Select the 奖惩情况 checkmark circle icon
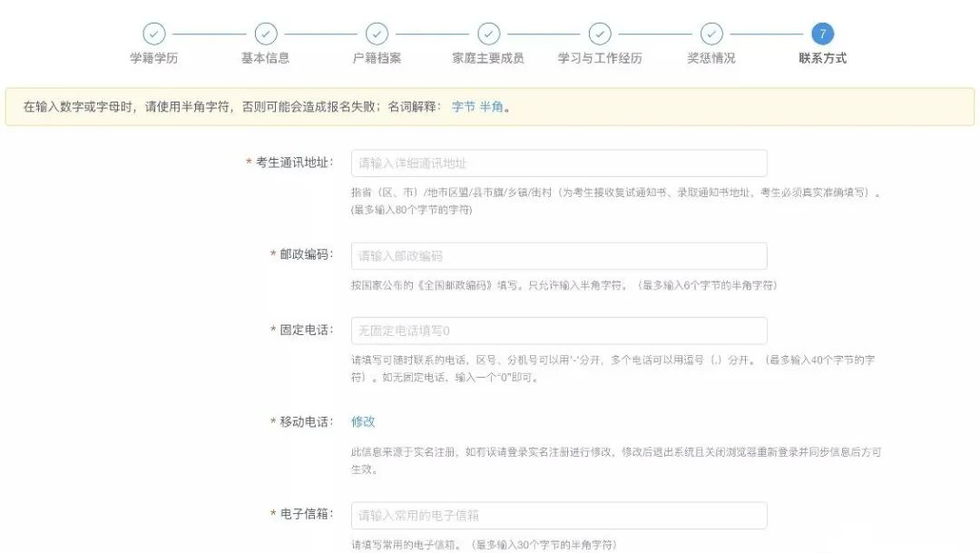Screen dimensions: 980x553 (711, 35)
